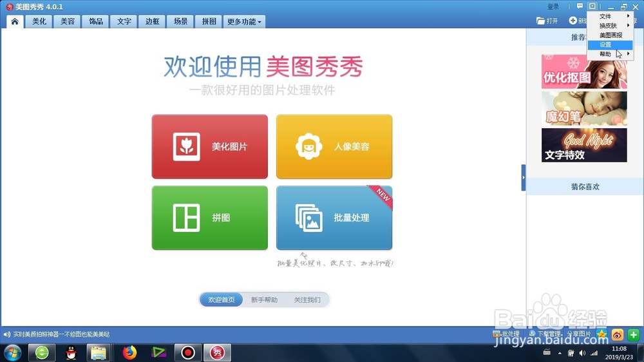The image size is (644, 362).
Task: Open the clock showing 11:08
Action: click(x=620, y=349)
